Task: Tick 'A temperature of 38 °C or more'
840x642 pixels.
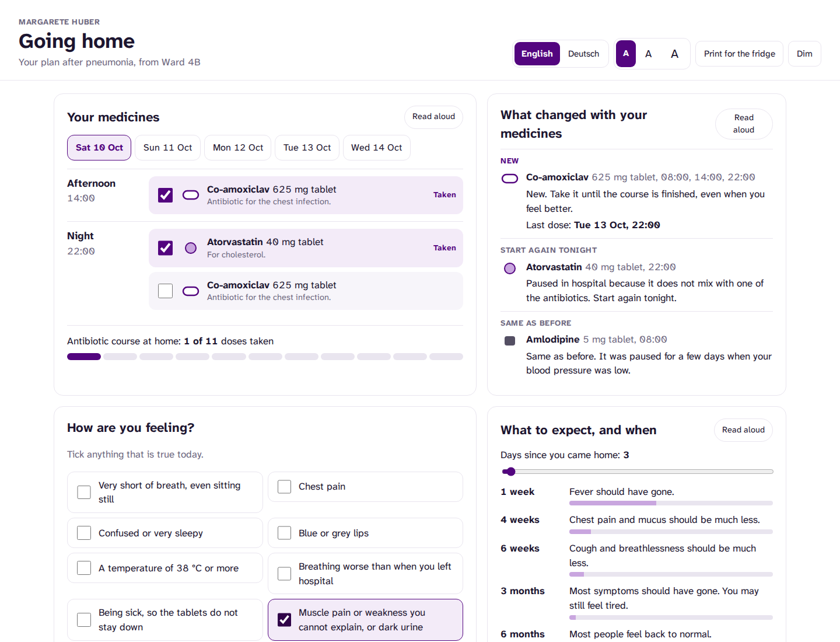Action: pyautogui.click(x=84, y=568)
